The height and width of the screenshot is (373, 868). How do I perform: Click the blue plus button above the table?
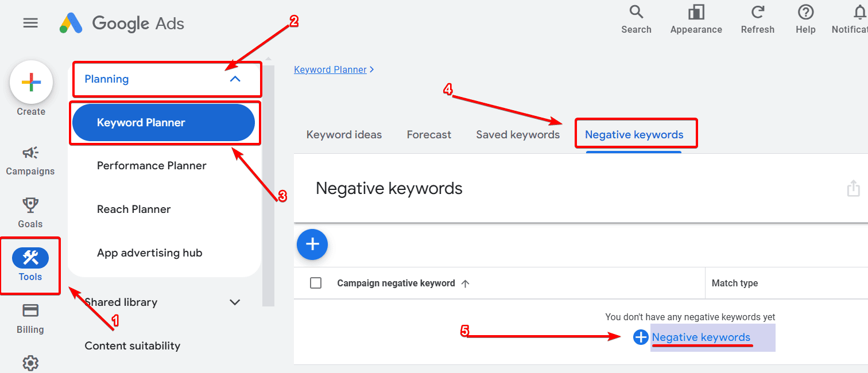(312, 244)
